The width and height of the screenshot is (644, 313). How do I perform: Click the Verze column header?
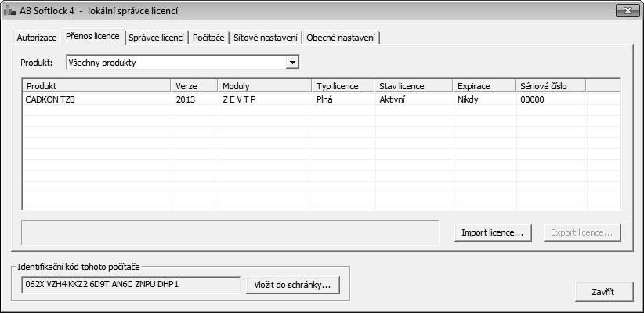tap(194, 86)
